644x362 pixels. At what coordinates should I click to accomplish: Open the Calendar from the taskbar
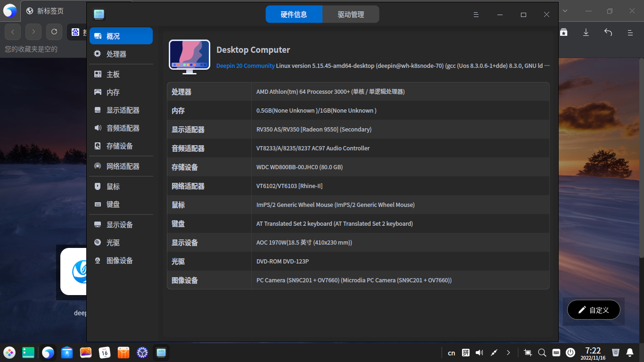click(105, 352)
